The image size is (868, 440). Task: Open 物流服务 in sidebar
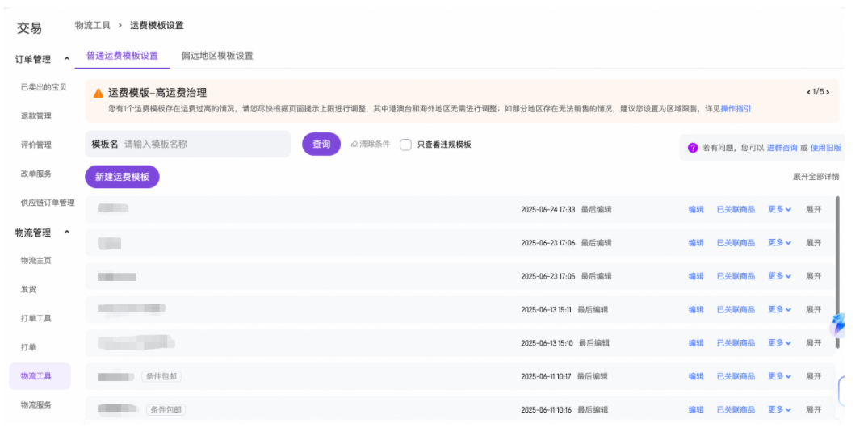36,404
